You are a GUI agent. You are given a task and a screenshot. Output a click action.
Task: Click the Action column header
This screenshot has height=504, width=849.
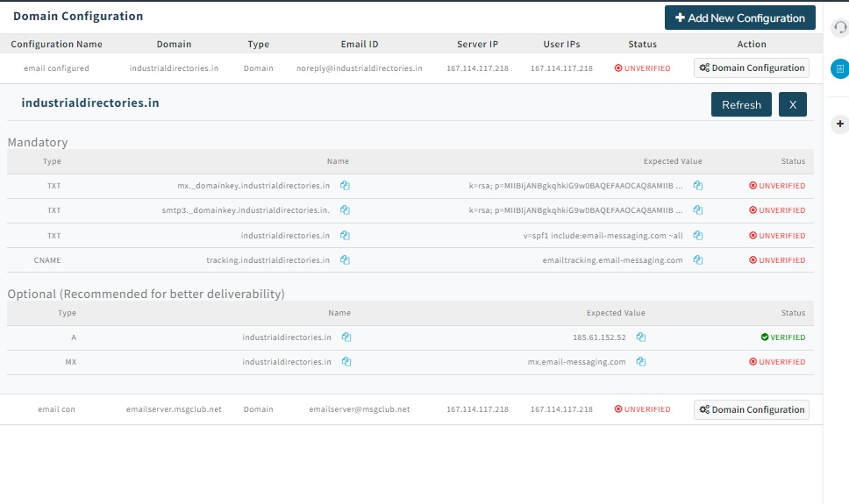[x=752, y=45]
